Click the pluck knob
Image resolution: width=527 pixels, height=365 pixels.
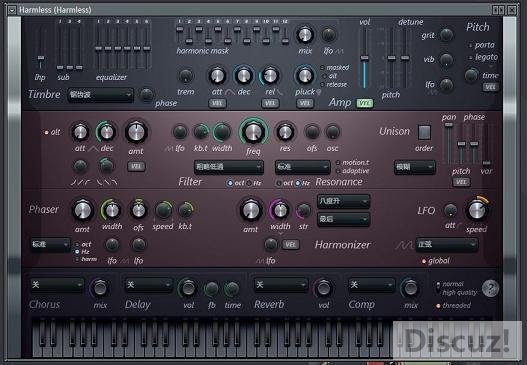pyautogui.click(x=305, y=76)
